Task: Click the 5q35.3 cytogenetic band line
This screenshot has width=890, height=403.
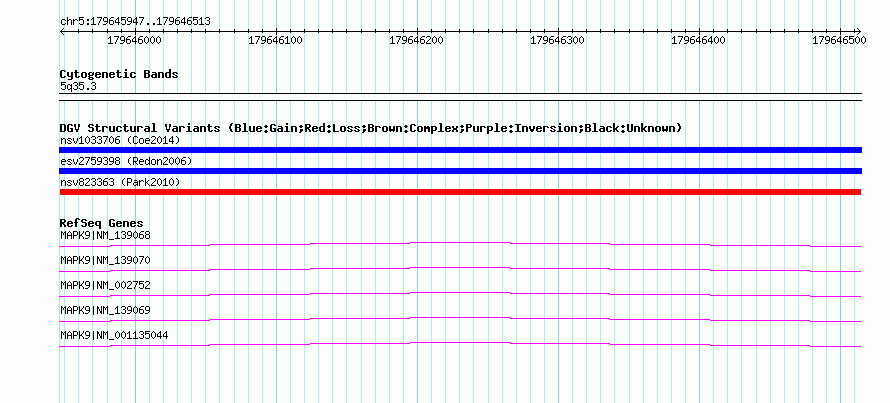Action: click(x=460, y=97)
